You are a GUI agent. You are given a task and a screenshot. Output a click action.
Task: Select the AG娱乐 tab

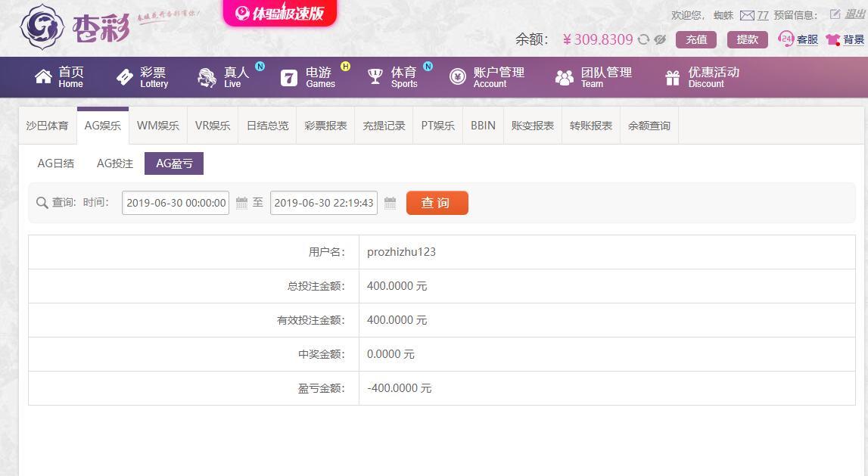[103, 126]
